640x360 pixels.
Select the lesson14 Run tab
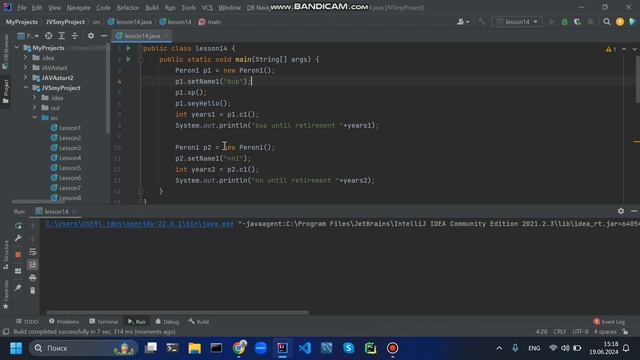pos(55,211)
